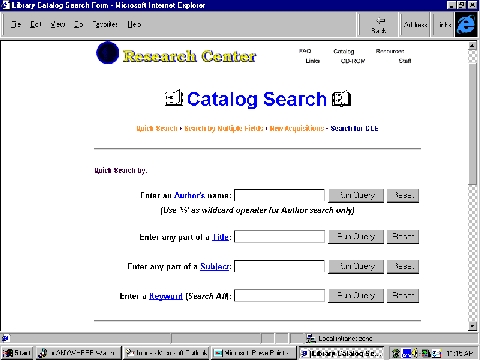The width and height of the screenshot is (480, 360).
Task: Click the Author's name text field
Action: click(279, 195)
